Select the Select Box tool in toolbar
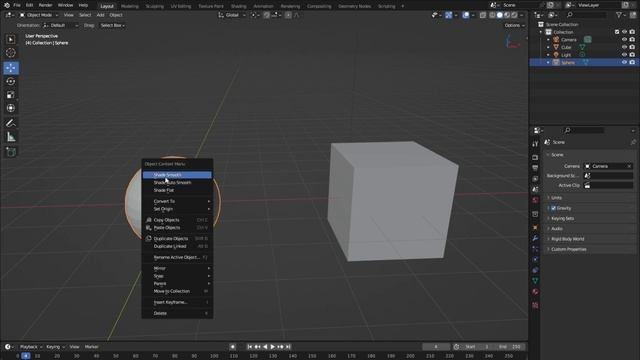 pyautogui.click(x=11, y=39)
